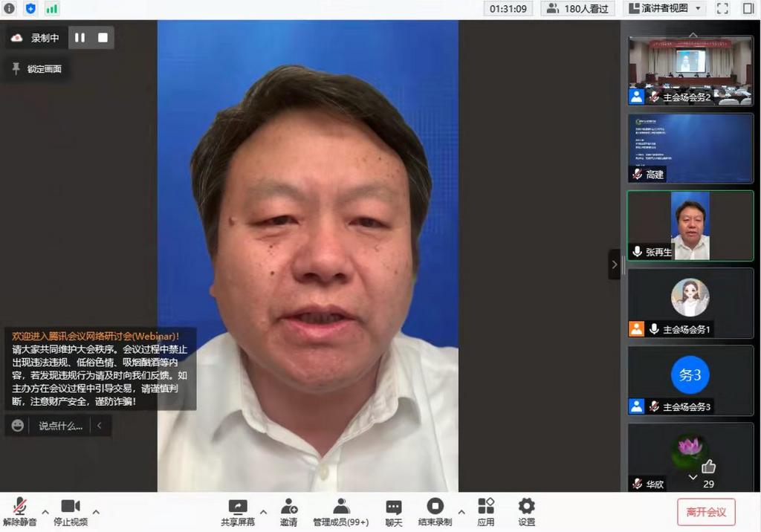Click the meeting info icon at top-left
The height and width of the screenshot is (532, 761).
(9, 9)
